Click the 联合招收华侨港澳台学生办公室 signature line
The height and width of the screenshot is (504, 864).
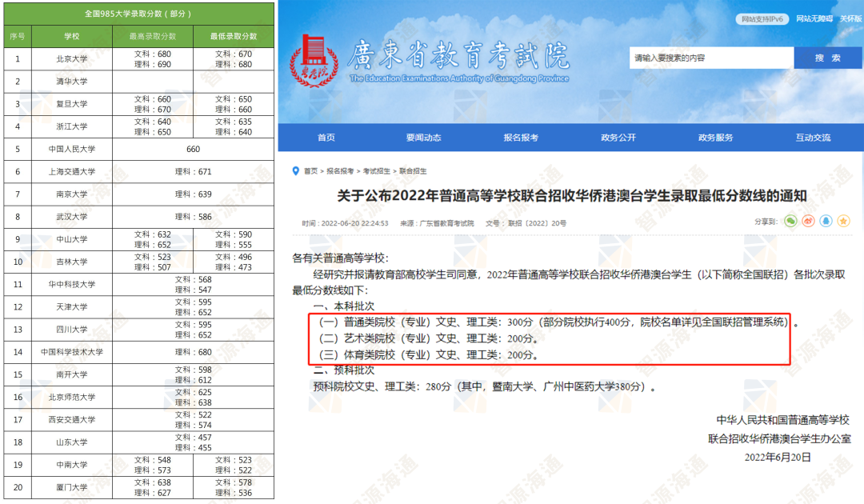tap(779, 439)
